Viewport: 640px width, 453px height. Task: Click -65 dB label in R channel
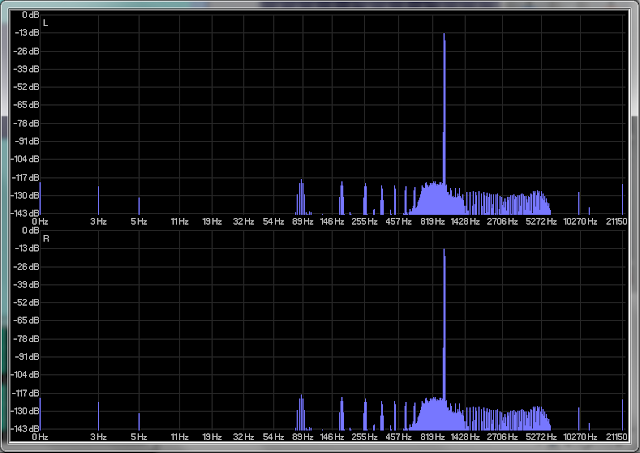pos(27,321)
